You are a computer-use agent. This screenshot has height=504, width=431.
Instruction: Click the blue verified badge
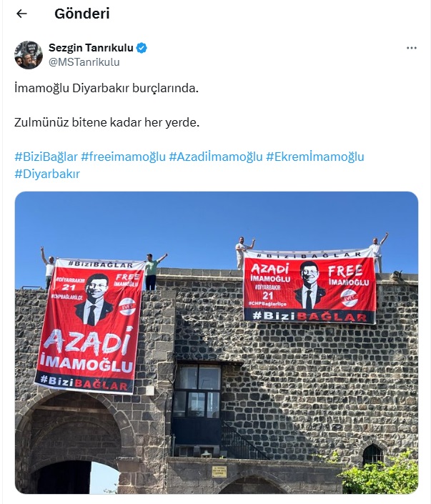pyautogui.click(x=142, y=48)
